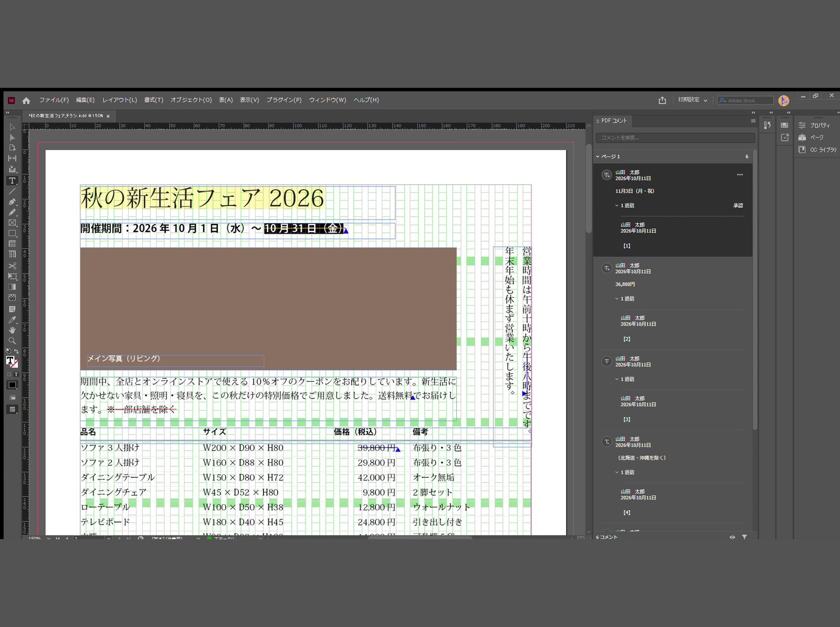The width and height of the screenshot is (840, 627).
Task: Select the Gradient Swatch tool
Action: (x=12, y=287)
